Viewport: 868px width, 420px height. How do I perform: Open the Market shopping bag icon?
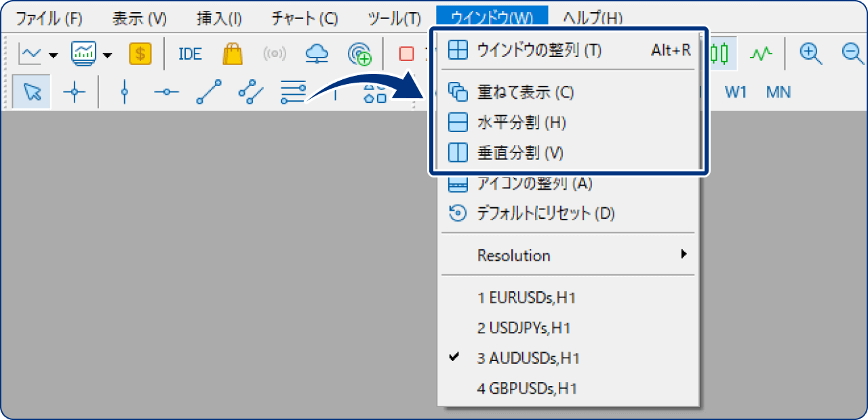[233, 53]
